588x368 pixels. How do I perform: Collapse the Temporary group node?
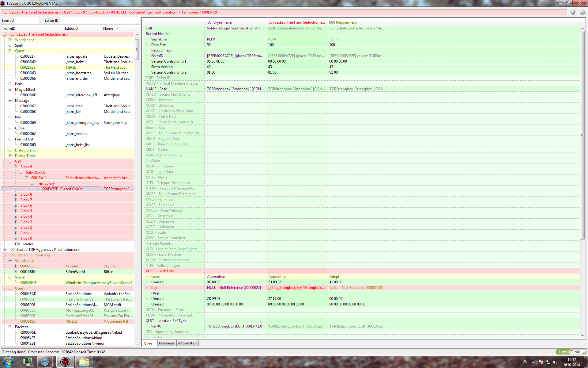click(32, 183)
